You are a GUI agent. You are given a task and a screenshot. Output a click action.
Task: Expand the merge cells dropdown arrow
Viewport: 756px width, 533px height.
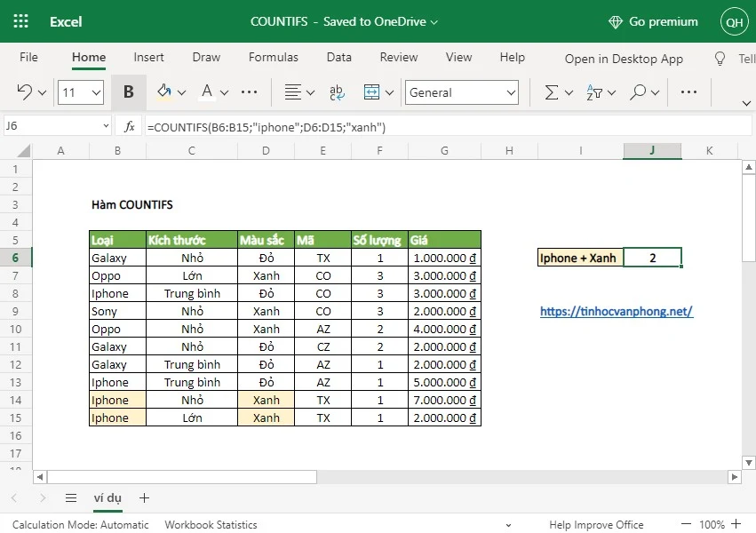[390, 92]
